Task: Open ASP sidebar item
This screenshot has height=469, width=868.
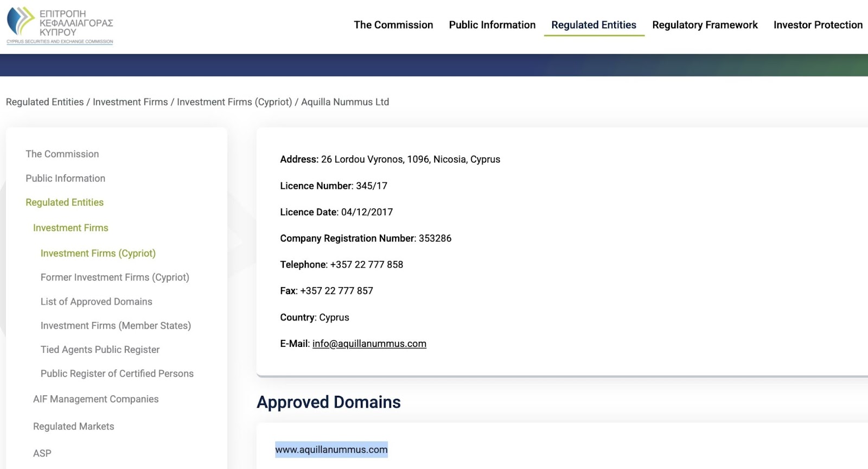Action: [x=42, y=453]
